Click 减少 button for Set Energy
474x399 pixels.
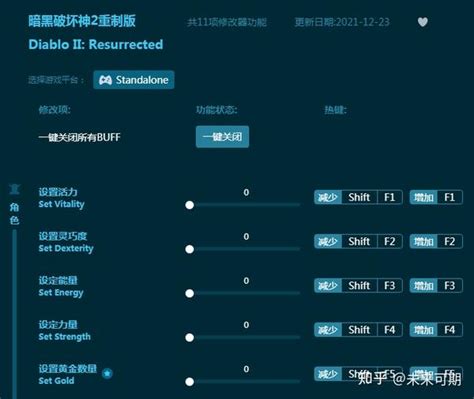pyautogui.click(x=328, y=286)
